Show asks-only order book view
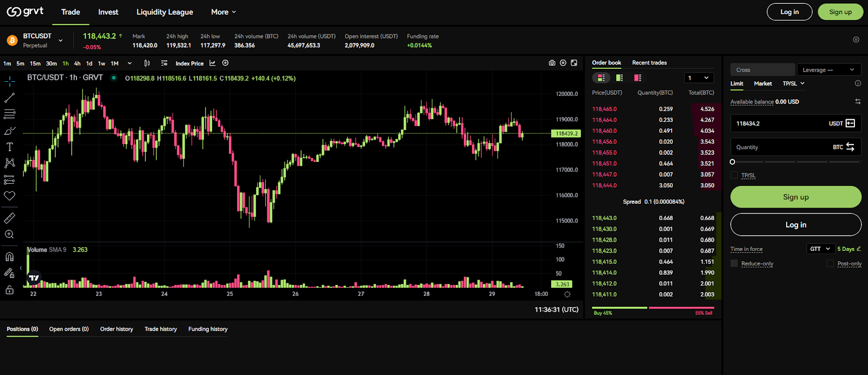 [x=637, y=77]
